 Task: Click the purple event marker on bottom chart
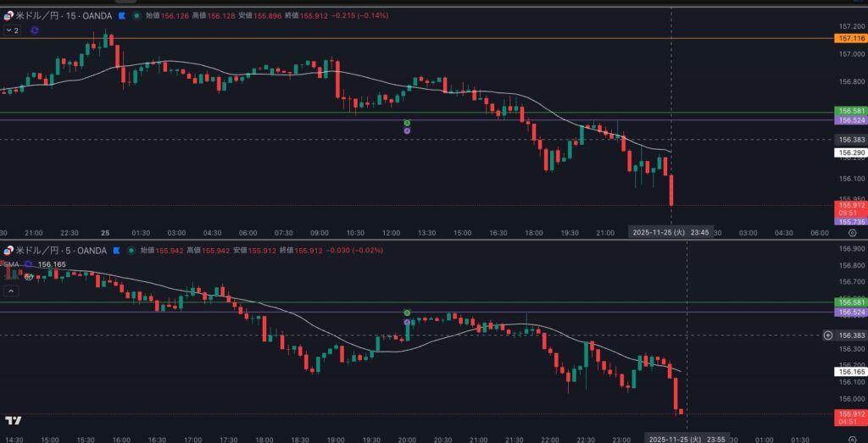coord(407,322)
